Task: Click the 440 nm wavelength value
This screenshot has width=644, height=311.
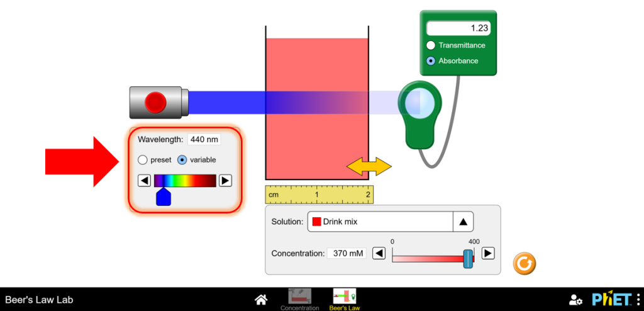Action: tap(204, 140)
